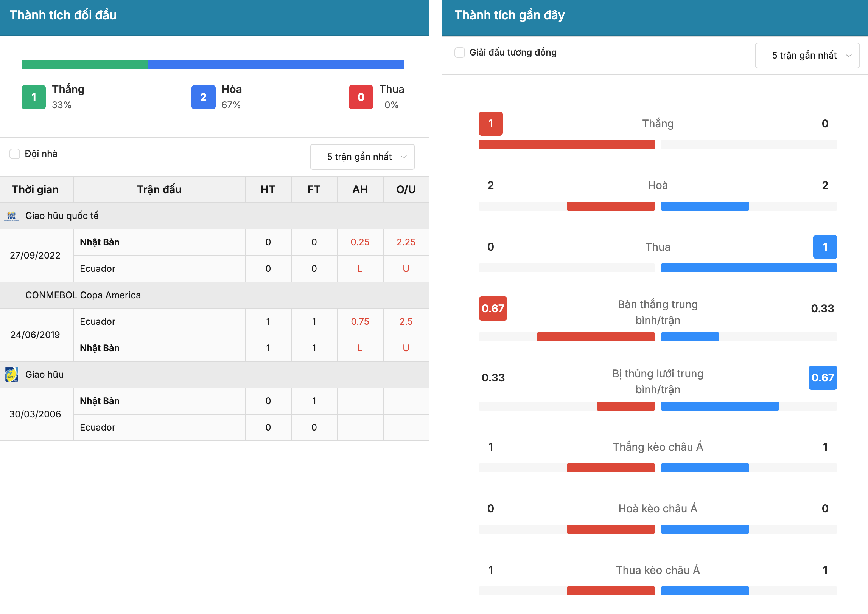Click the green segment of the head-to-head bar
The height and width of the screenshot is (614, 868).
85,65
